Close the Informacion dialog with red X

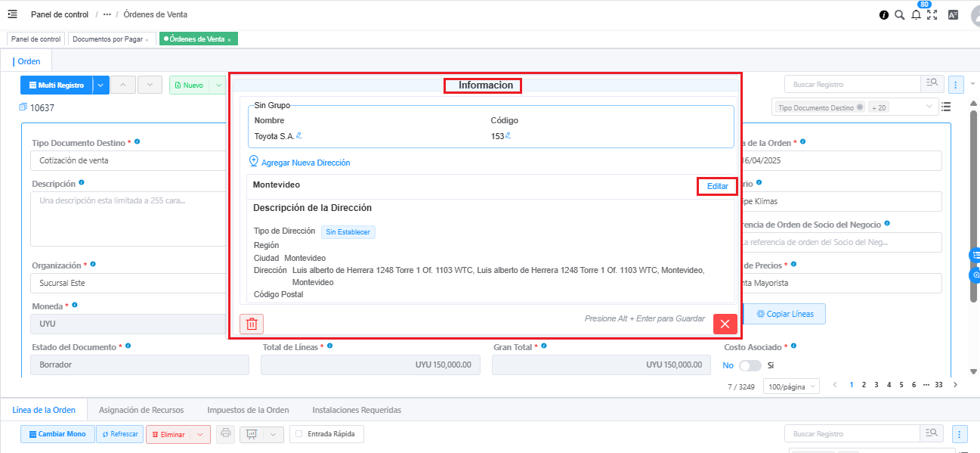click(x=725, y=324)
